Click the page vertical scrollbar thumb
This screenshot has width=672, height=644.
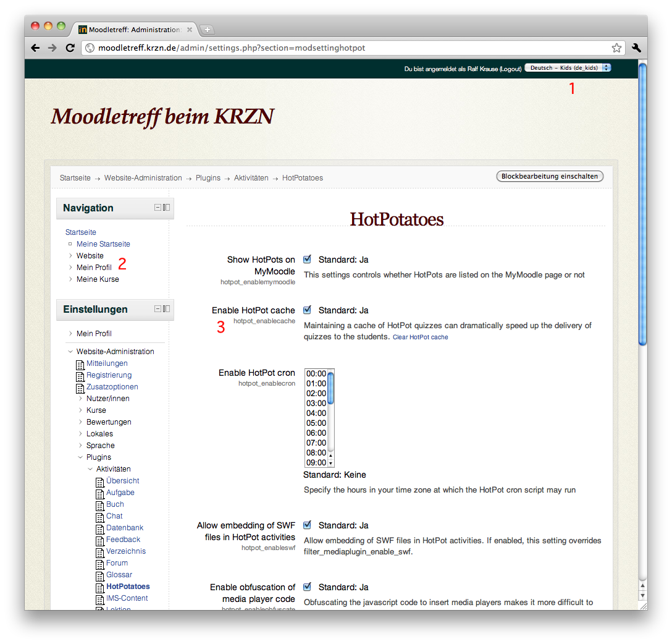(x=642, y=205)
